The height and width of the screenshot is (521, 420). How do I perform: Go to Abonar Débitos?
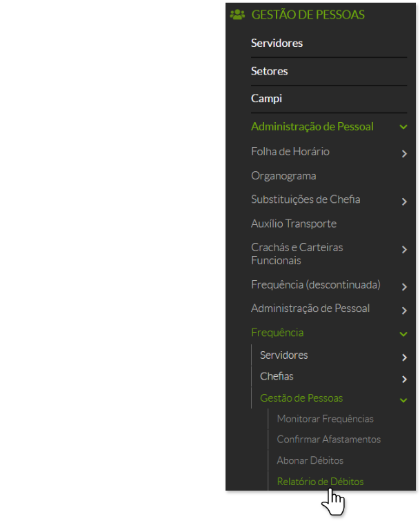click(310, 460)
